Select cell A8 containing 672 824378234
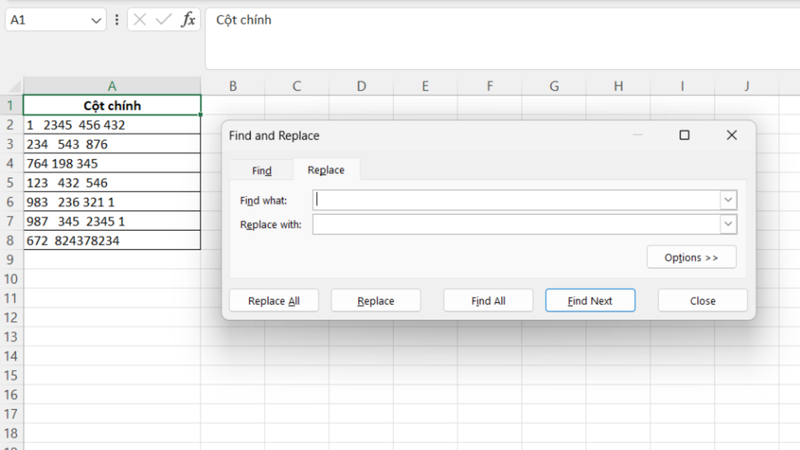This screenshot has width=800, height=450. click(112, 240)
